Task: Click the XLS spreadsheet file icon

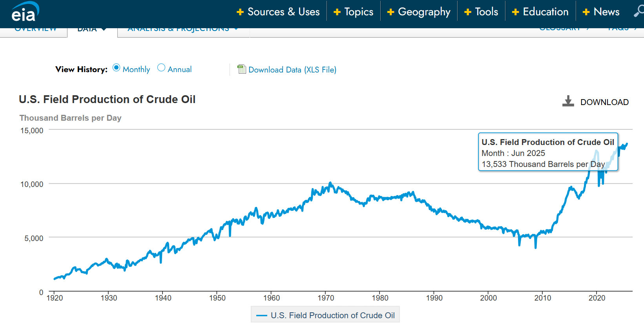Action: click(x=241, y=69)
